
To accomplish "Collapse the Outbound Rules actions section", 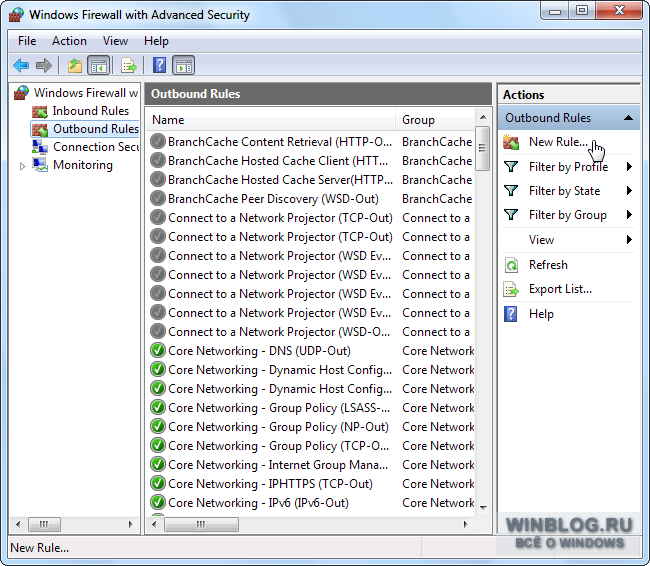I will tap(628, 118).
